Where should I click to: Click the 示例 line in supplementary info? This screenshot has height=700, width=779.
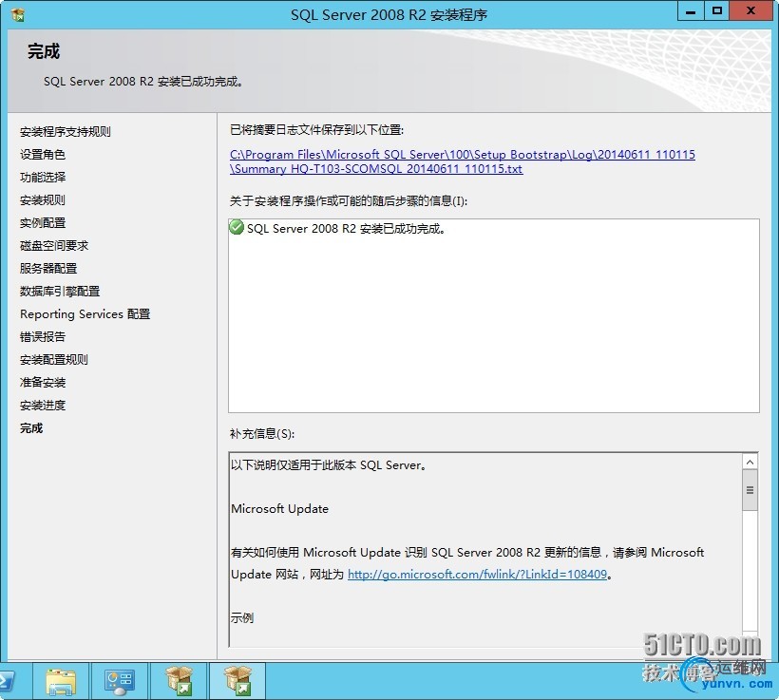(242, 618)
